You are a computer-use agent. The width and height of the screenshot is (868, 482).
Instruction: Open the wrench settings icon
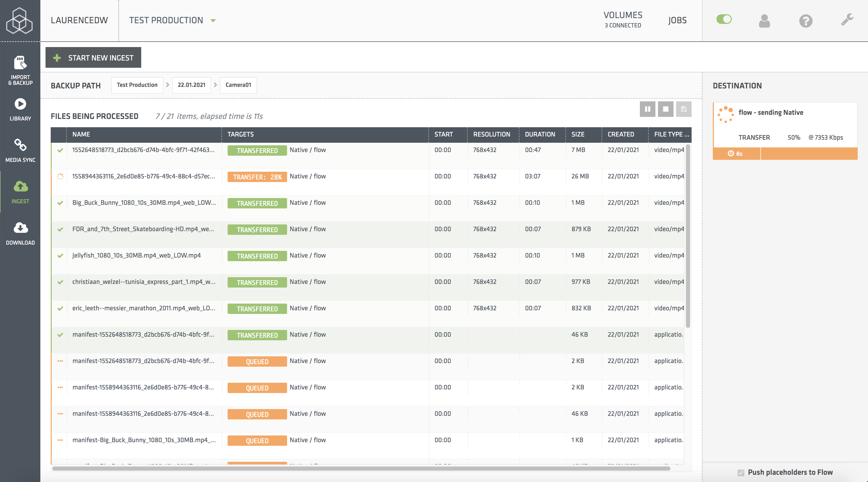(x=847, y=20)
